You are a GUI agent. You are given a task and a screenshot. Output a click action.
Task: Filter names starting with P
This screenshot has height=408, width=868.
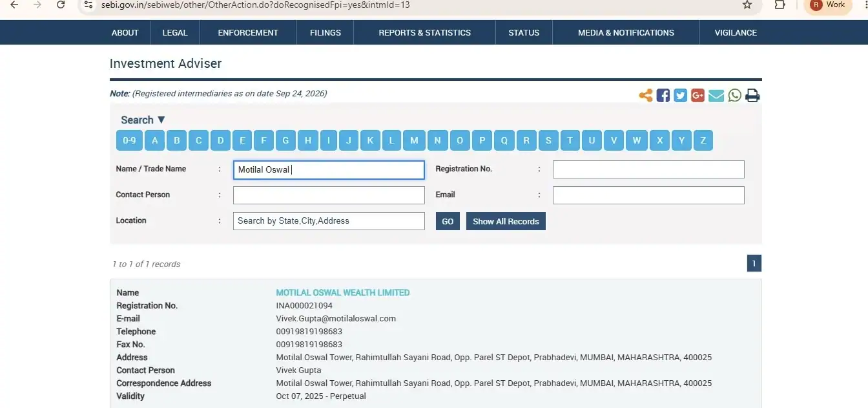(x=482, y=140)
